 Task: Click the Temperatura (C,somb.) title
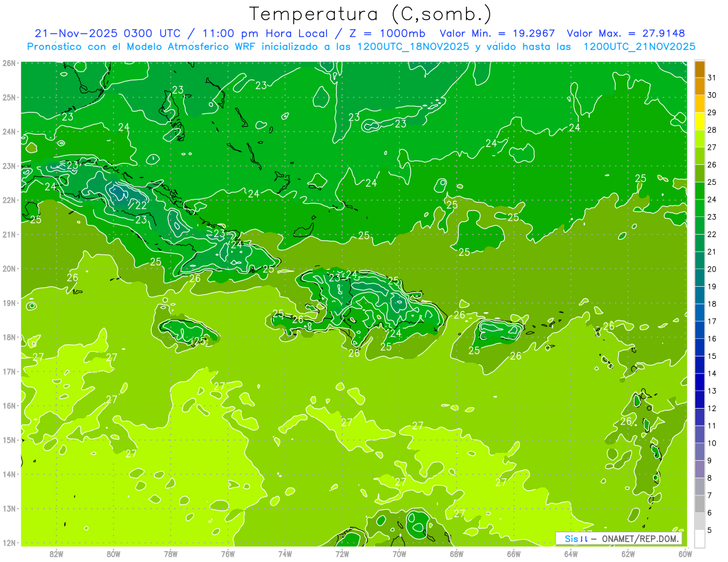point(370,13)
